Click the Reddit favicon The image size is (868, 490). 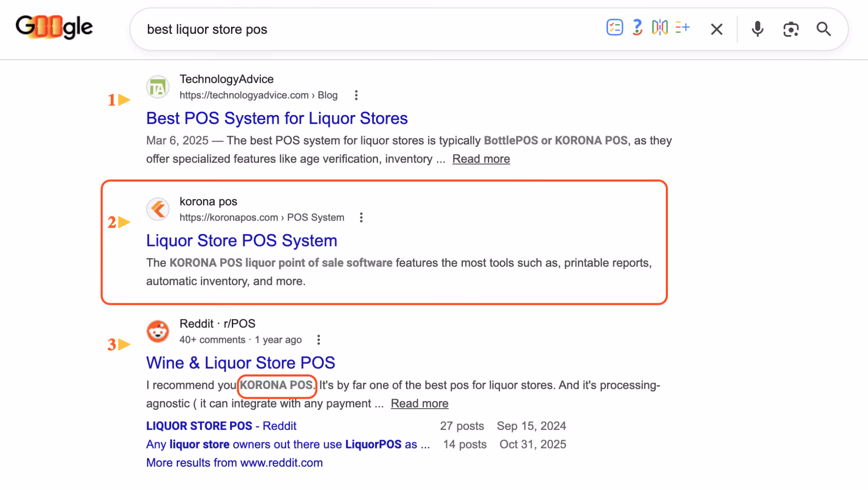[158, 331]
